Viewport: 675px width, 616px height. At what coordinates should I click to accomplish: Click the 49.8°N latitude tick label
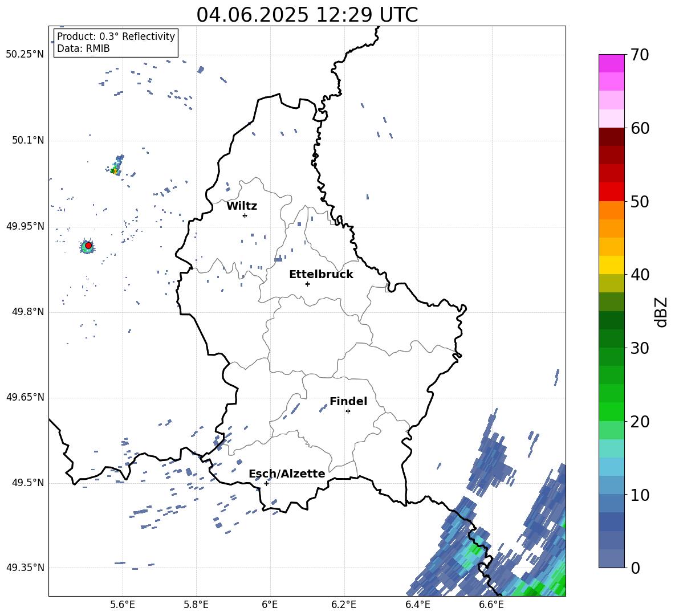tap(28, 312)
